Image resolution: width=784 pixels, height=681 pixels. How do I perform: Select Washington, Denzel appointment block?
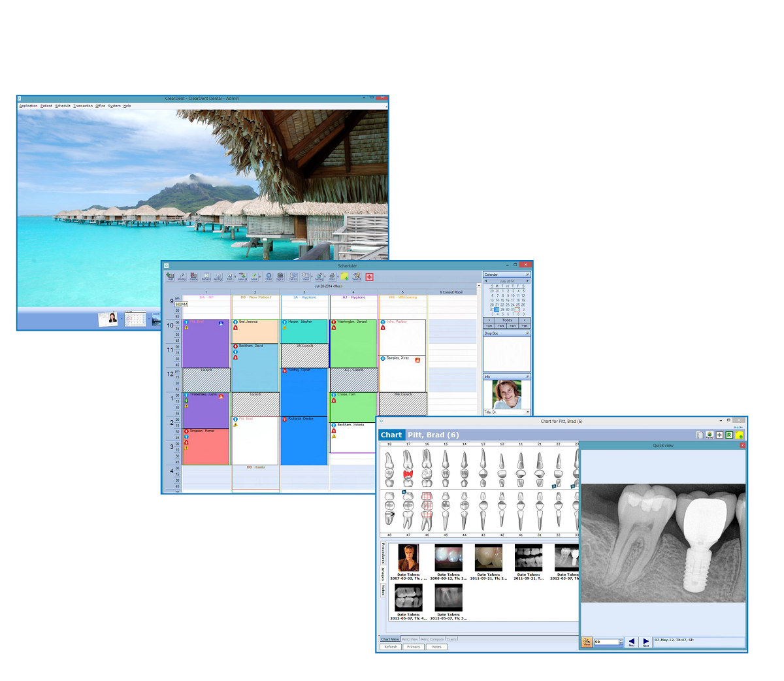(x=353, y=343)
